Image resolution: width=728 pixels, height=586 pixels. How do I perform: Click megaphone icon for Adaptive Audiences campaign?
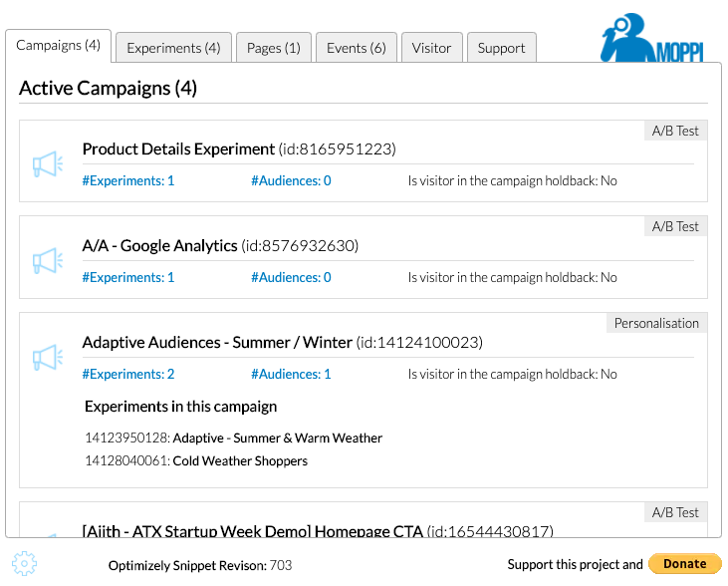pyautogui.click(x=48, y=358)
